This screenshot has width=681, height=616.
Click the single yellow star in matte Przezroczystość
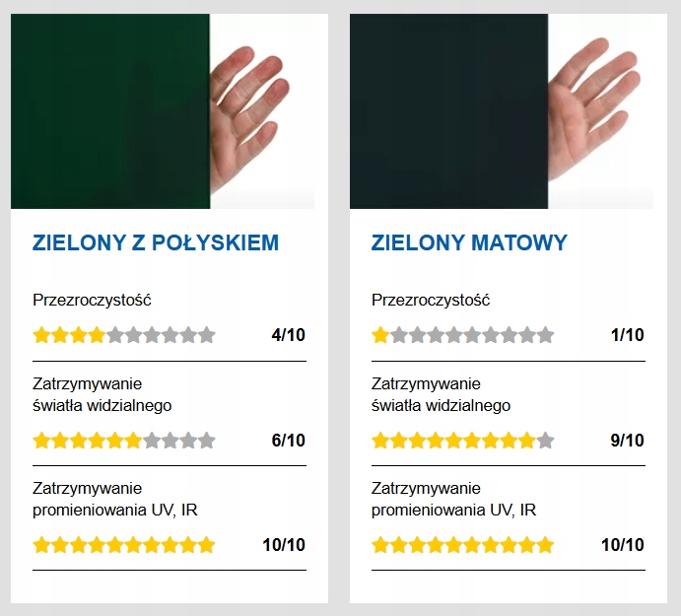pos(380,335)
